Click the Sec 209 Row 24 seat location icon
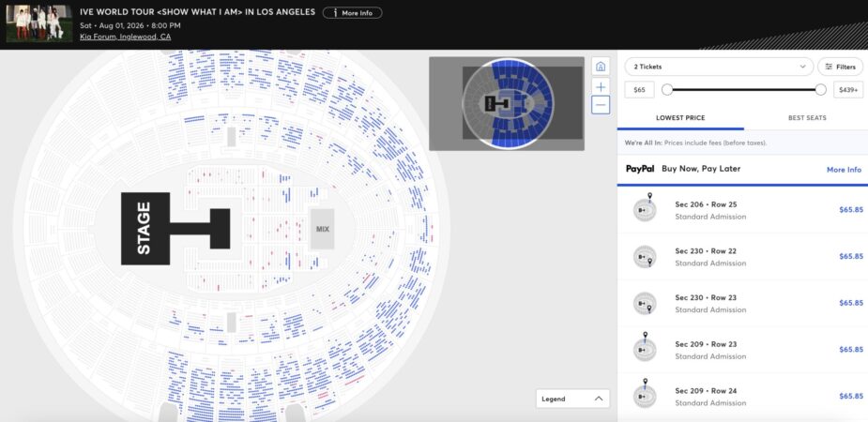Screen dimensions: 868x422 tap(645, 394)
